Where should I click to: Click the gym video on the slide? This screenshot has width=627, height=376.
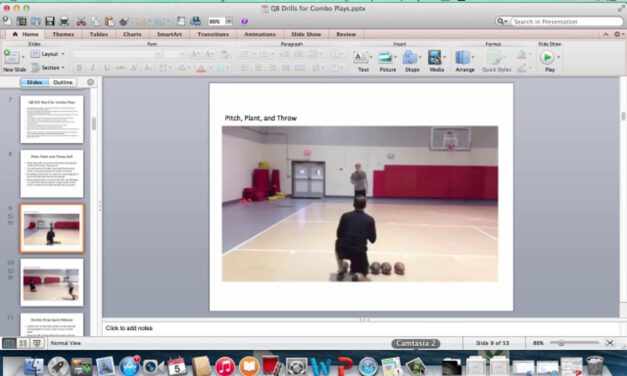(360, 204)
